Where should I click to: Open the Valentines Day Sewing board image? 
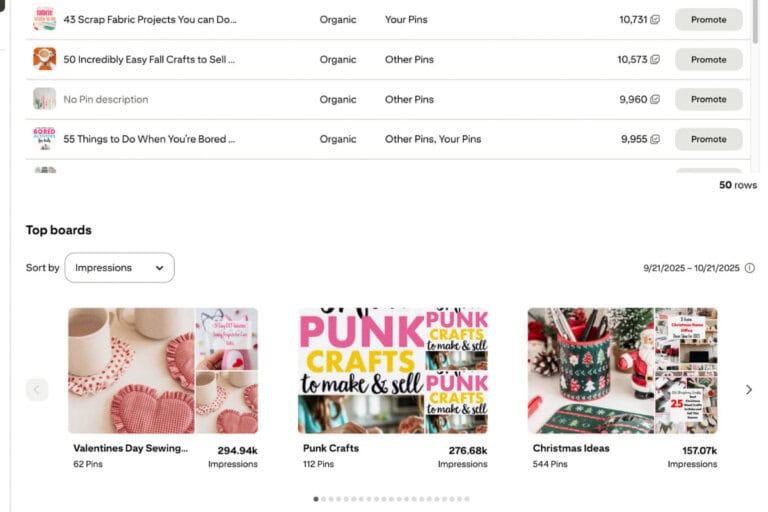tap(162, 370)
